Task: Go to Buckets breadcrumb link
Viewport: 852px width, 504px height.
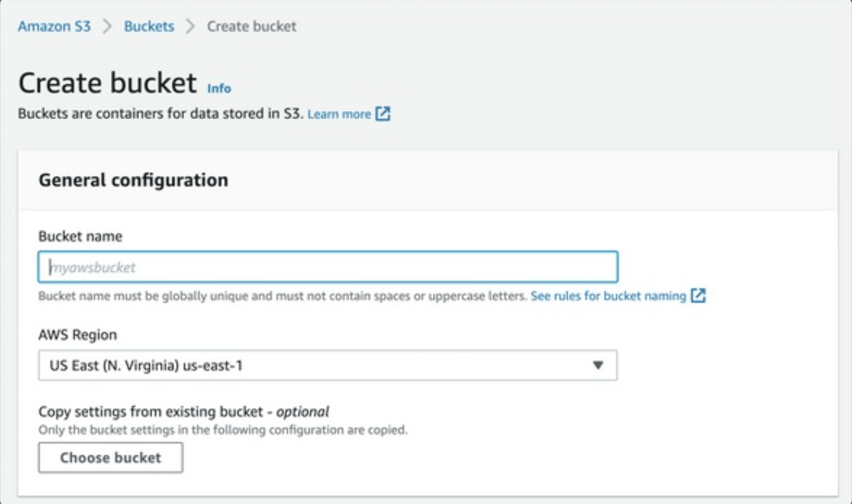Action: pos(149,27)
